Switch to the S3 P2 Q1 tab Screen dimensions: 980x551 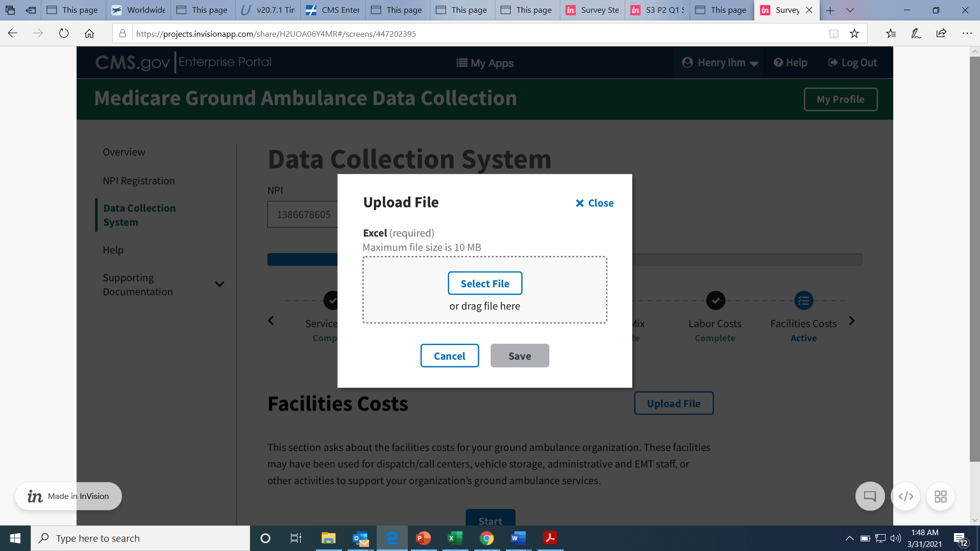point(657,10)
